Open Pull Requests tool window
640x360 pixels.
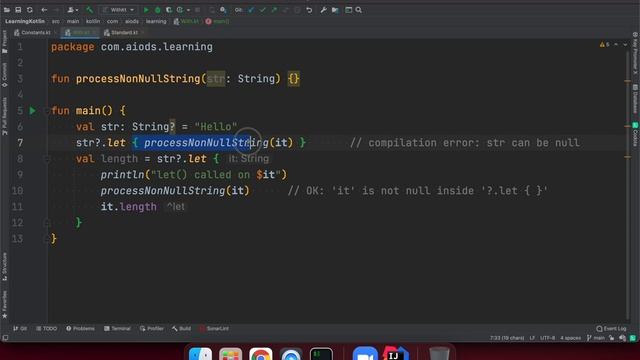coord(4,116)
